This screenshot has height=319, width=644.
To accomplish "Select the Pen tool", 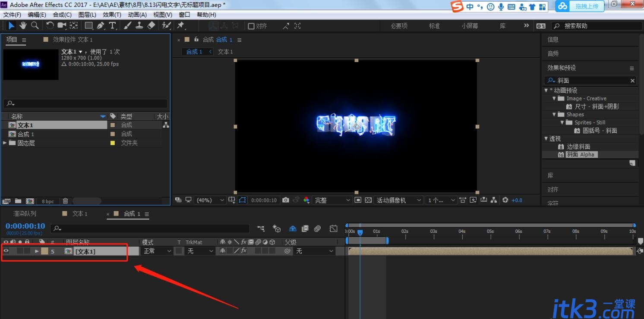I will pos(101,26).
